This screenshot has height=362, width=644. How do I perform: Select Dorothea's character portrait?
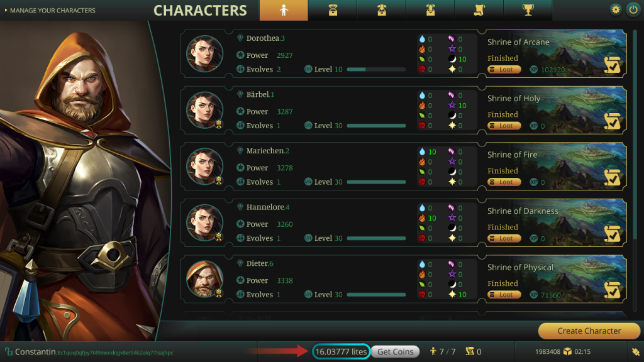click(x=204, y=54)
